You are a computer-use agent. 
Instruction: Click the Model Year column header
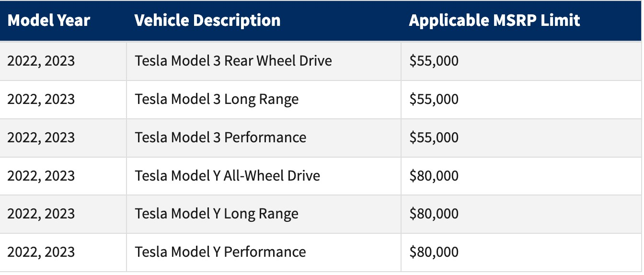tap(49, 21)
